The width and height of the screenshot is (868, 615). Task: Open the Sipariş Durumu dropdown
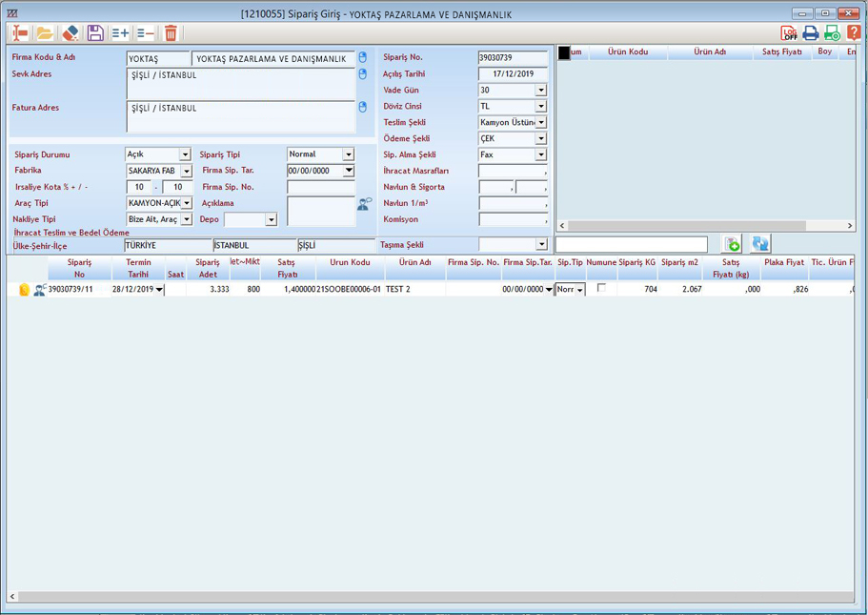point(185,154)
